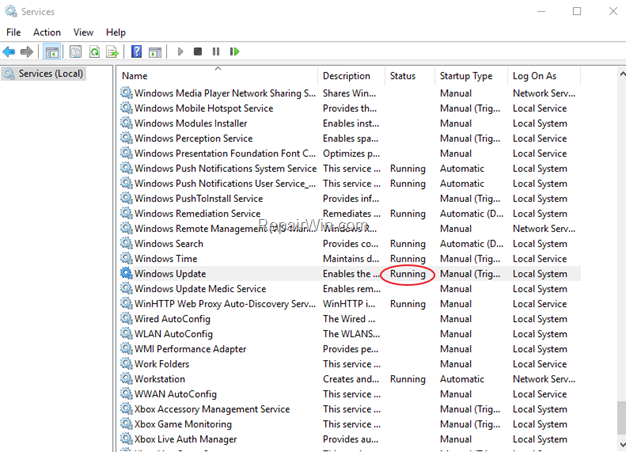626x452 pixels.
Task: Click the scroll up arrow of the list
Action: [x=622, y=74]
